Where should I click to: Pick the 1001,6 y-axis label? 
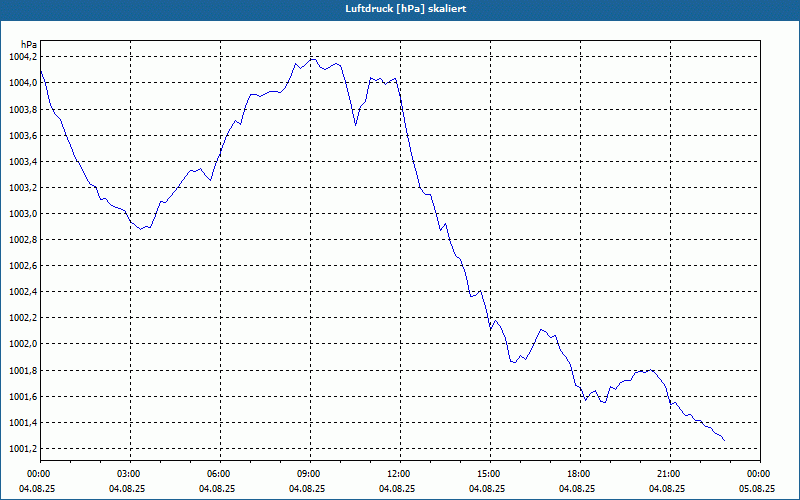point(22,396)
